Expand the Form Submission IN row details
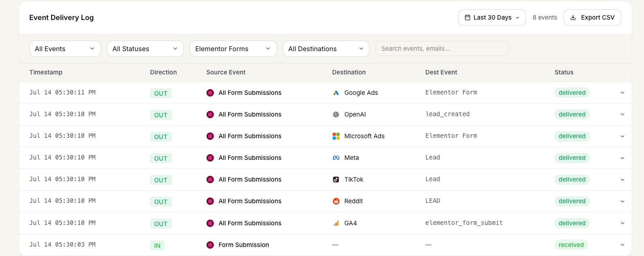Image resolution: width=644 pixels, height=256 pixels. point(622,245)
